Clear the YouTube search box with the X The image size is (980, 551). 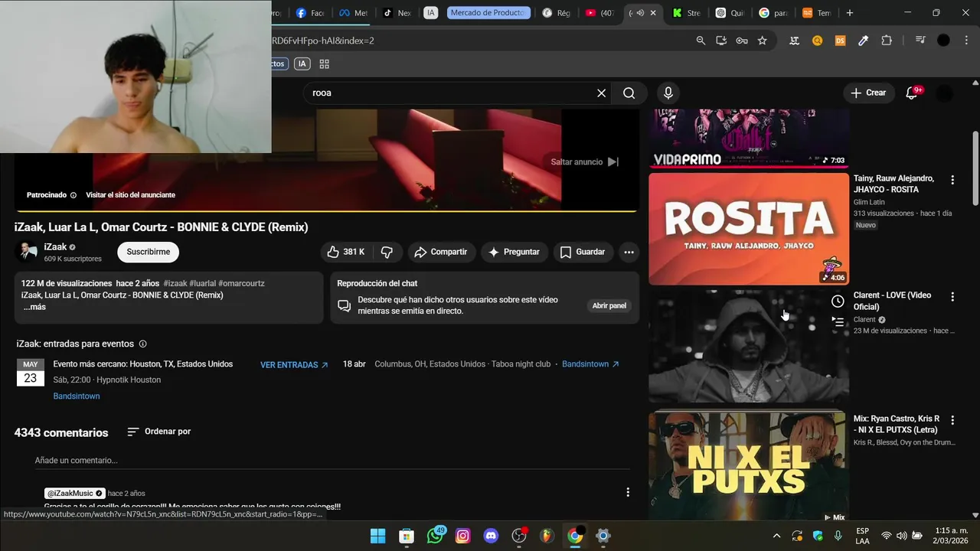601,93
